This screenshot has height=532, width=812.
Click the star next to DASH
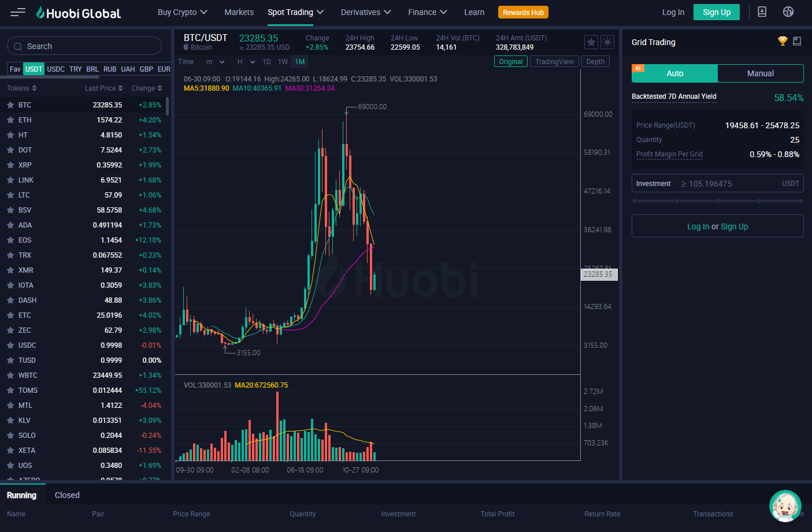click(x=10, y=300)
